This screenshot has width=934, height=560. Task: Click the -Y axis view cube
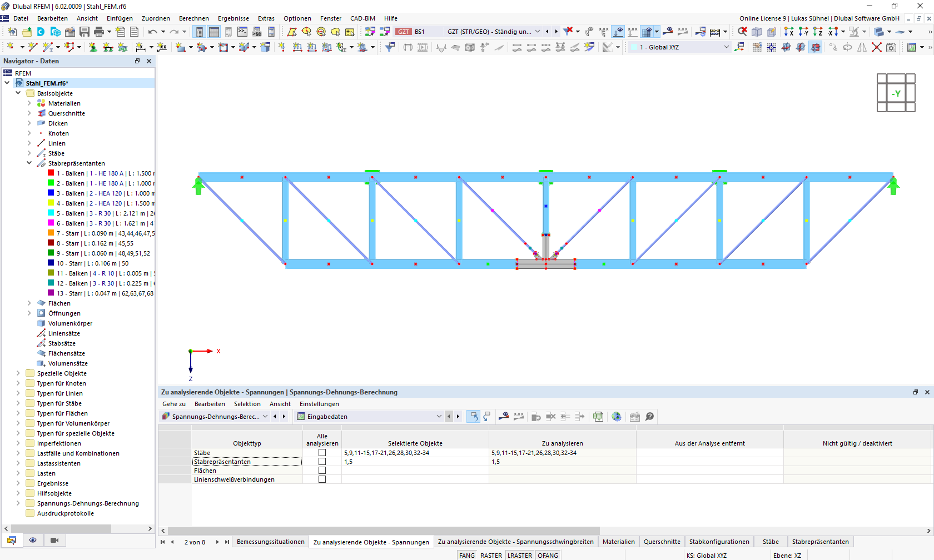pos(896,93)
